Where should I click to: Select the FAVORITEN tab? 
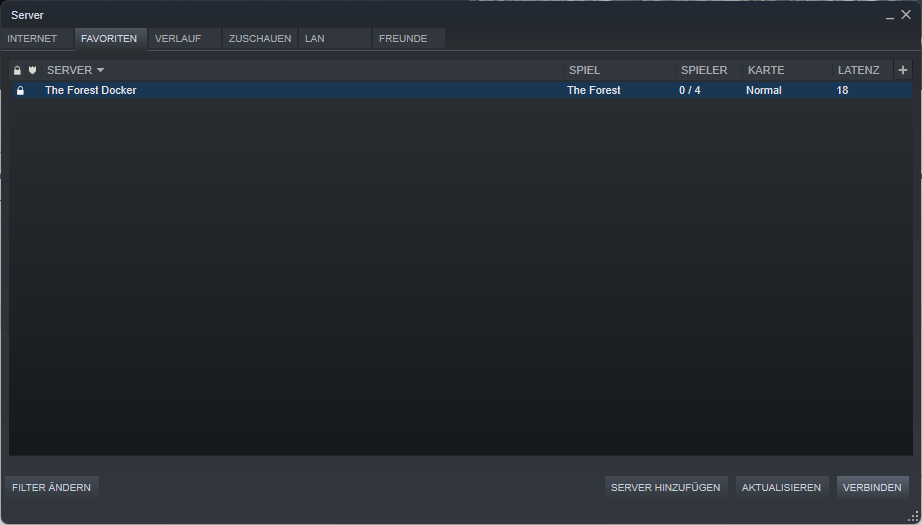pos(111,39)
